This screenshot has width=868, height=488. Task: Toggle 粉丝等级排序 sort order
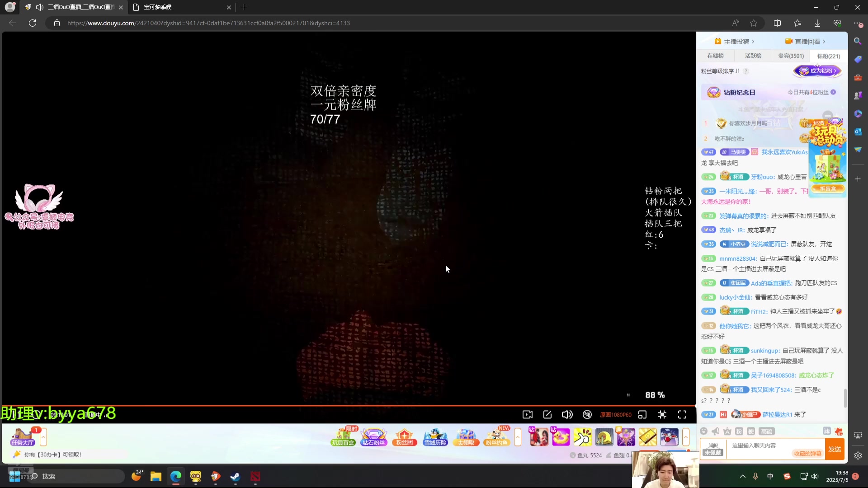click(720, 71)
